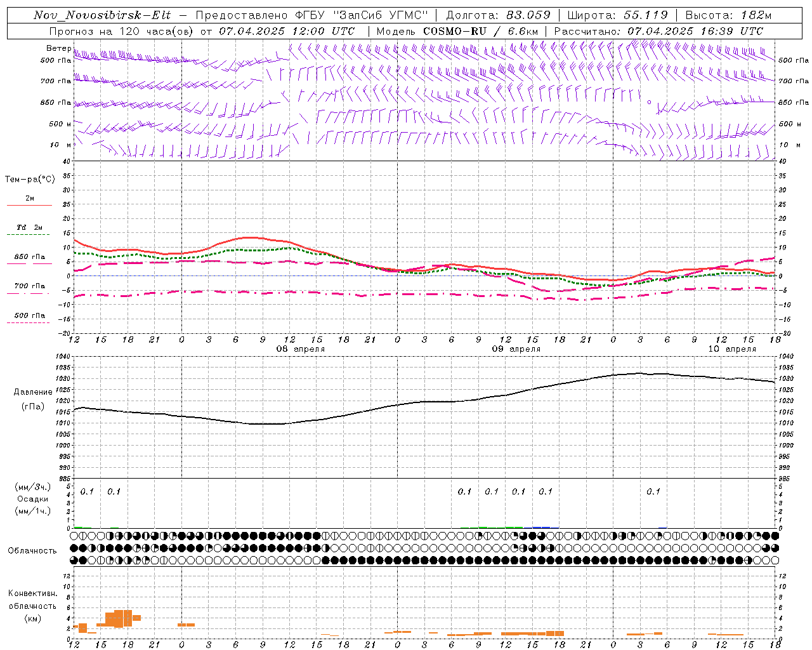Click the solid red 2м legend line sample
The width and height of the screenshot is (812, 650).
coord(29,205)
